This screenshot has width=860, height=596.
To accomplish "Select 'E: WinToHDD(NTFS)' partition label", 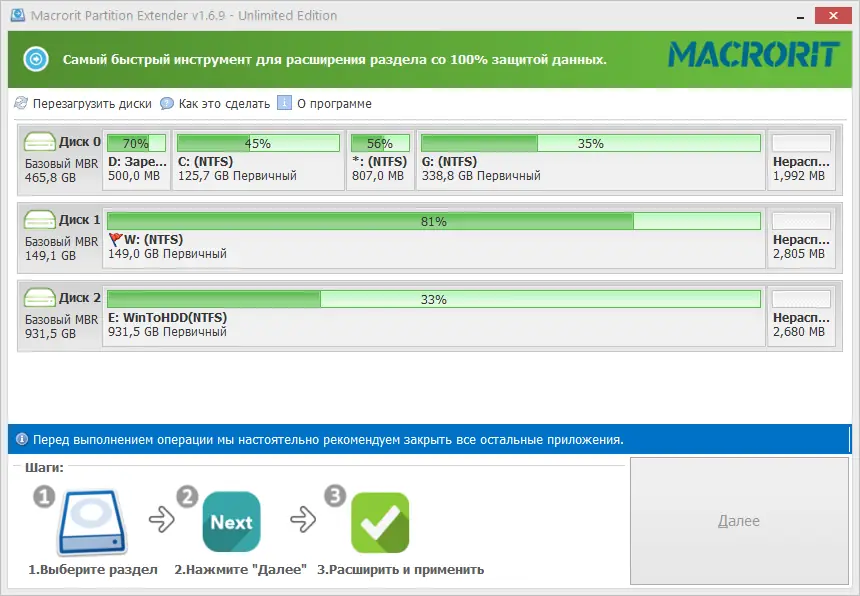I will click(x=167, y=317).
